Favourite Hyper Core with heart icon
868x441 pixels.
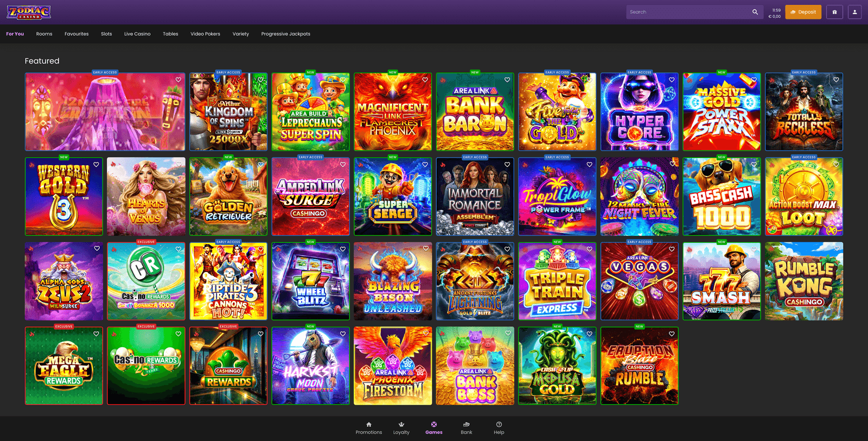pos(672,80)
